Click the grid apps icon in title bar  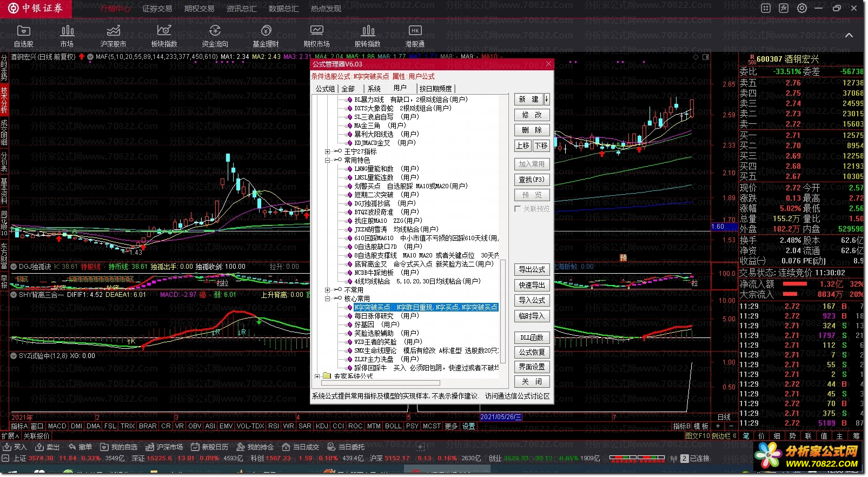pyautogui.click(x=766, y=8)
